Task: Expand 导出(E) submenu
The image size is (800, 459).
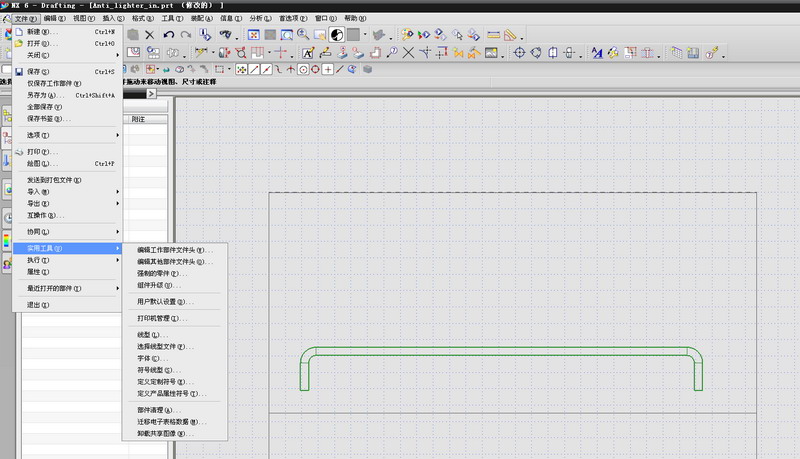Action: pyautogui.click(x=67, y=203)
